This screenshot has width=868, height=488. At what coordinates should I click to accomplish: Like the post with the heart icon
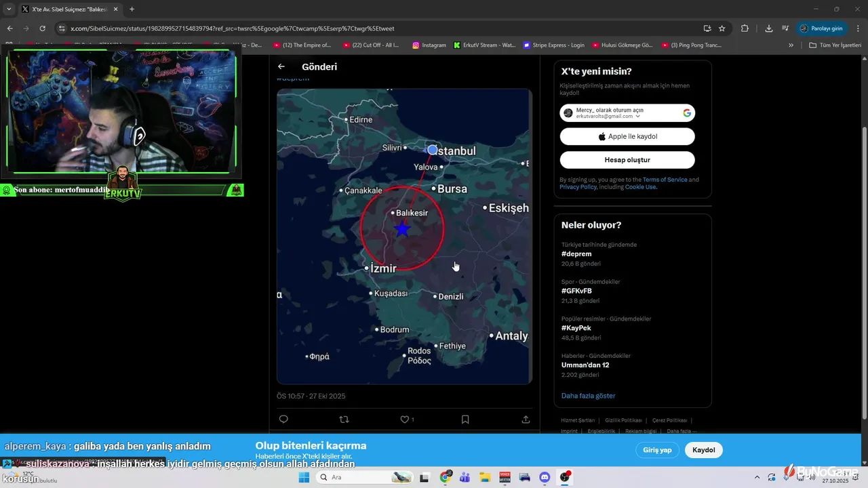tap(405, 420)
